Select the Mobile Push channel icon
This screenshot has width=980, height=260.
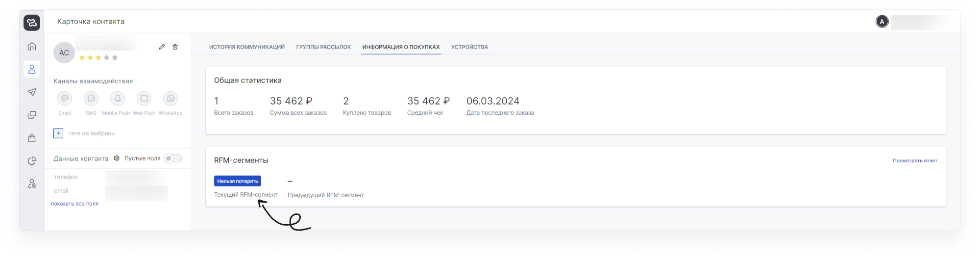pos(118,99)
